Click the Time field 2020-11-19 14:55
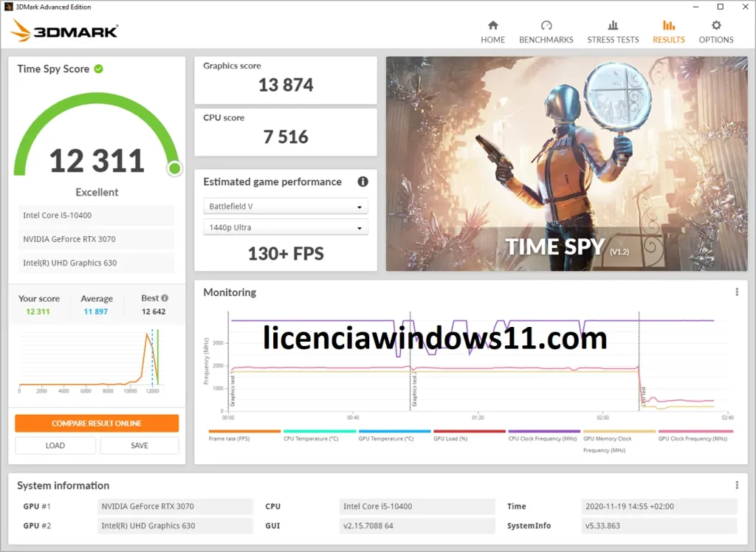This screenshot has width=756, height=552. 659,507
